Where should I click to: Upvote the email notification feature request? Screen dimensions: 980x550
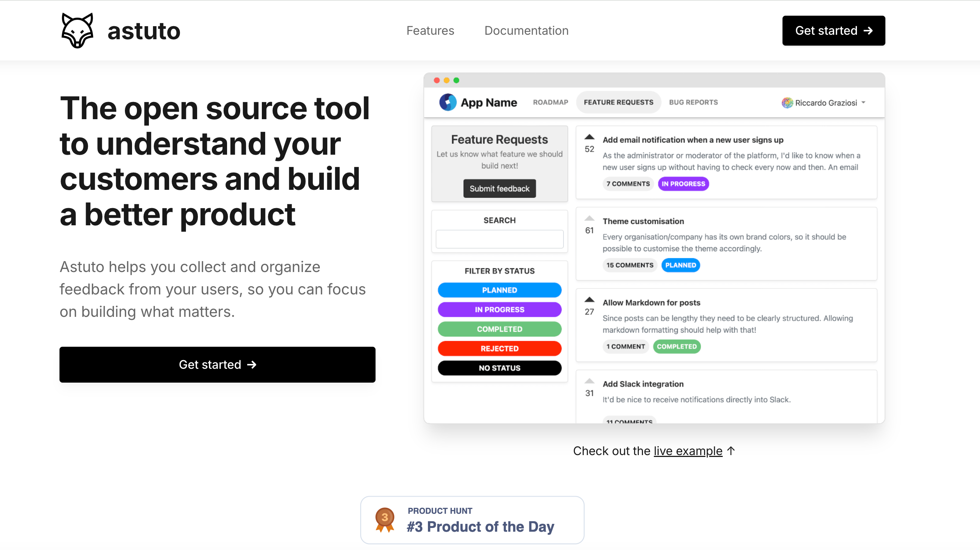[589, 137]
